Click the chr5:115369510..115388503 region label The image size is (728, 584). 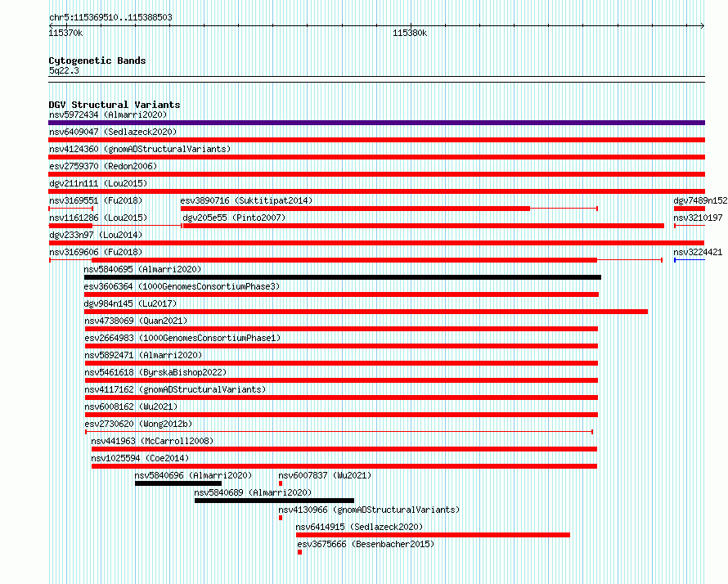[x=110, y=17]
